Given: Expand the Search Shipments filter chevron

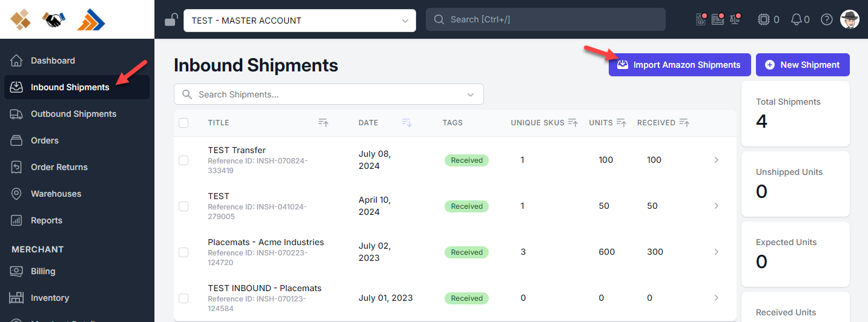Looking at the screenshot, I should click(471, 95).
